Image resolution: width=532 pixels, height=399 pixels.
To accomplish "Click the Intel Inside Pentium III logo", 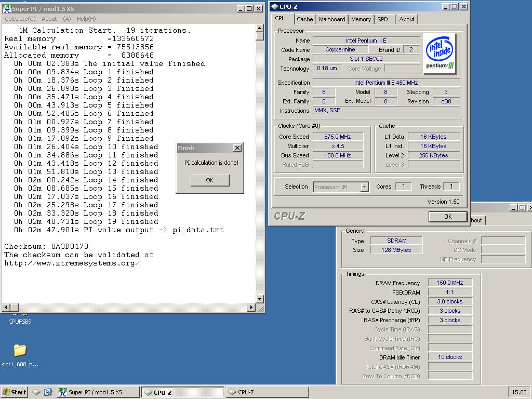I will (x=440, y=54).
